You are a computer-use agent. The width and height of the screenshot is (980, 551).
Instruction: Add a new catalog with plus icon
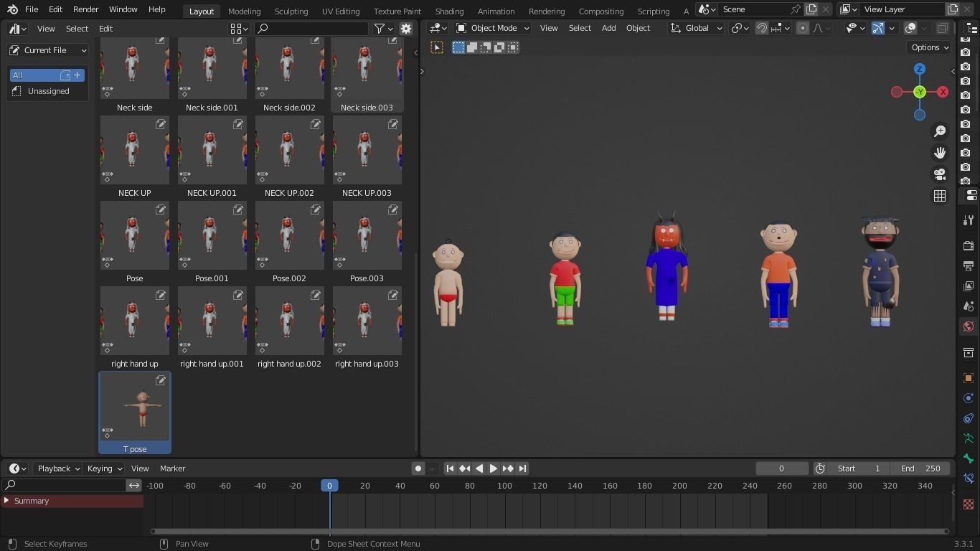(77, 75)
